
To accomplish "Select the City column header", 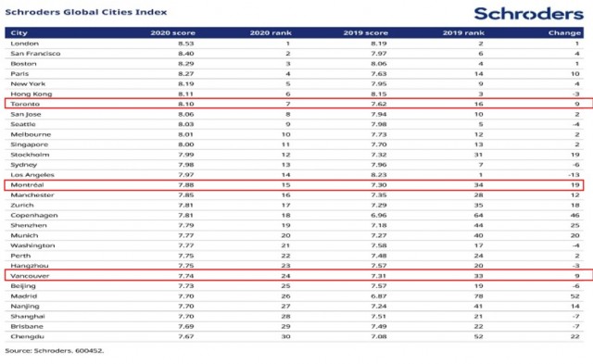I will 19,33.
